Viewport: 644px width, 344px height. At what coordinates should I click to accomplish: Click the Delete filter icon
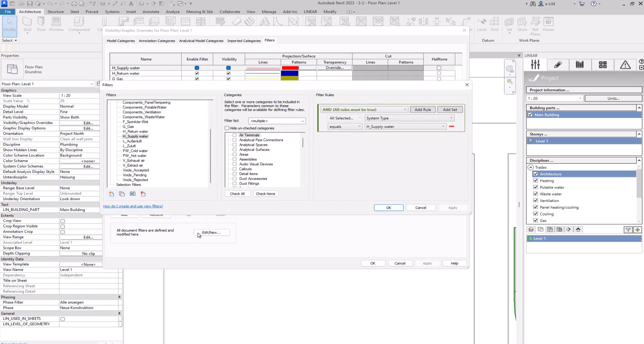tap(143, 194)
